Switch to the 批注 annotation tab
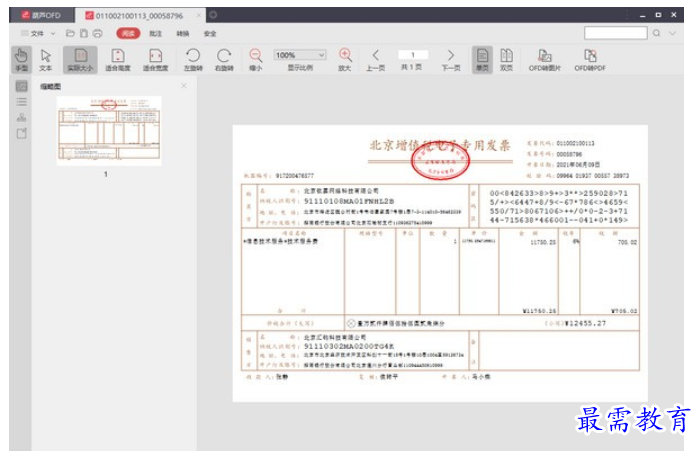 coord(156,33)
